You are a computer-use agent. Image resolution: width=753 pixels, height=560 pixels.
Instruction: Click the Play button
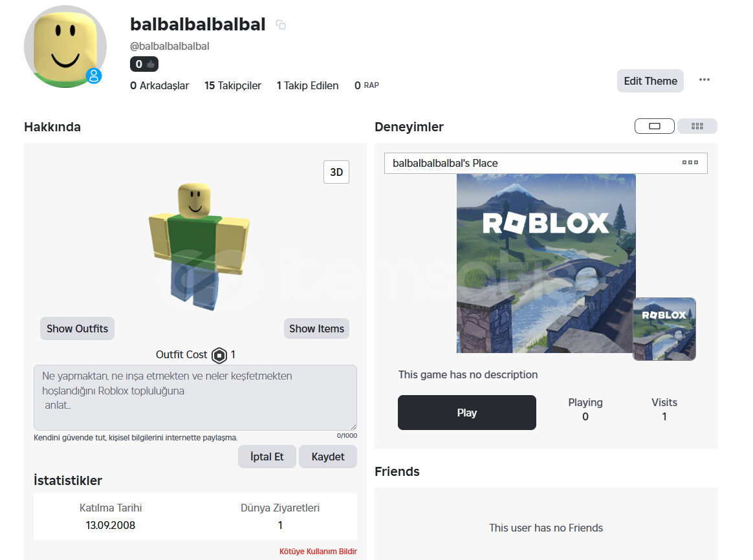tap(467, 413)
